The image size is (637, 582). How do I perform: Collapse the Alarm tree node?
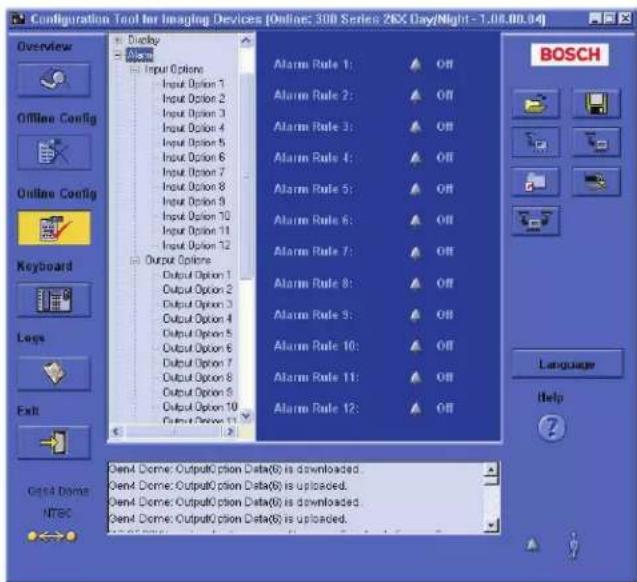click(118, 55)
